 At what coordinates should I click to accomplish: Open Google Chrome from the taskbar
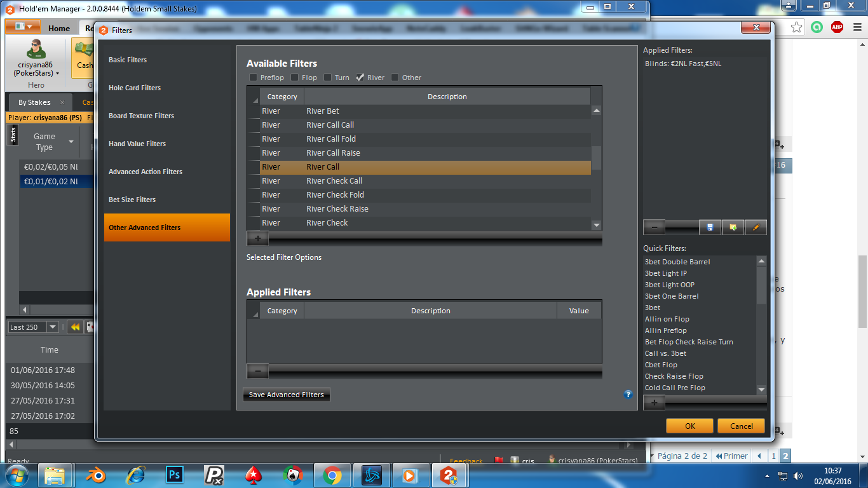(332, 475)
